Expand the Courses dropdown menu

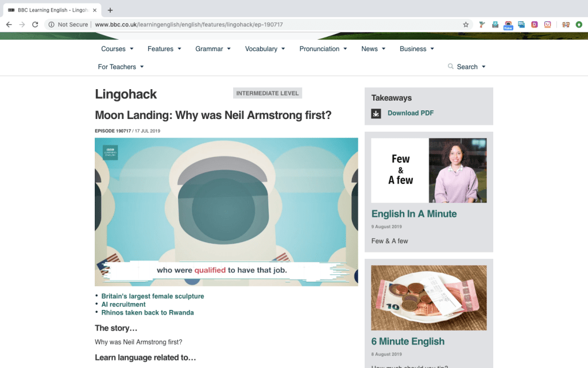click(117, 49)
